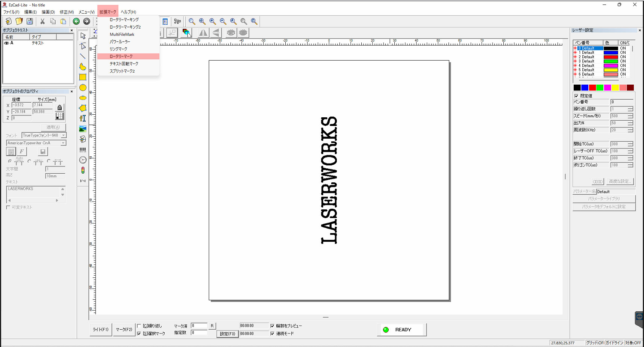Select the ellipse drawing tool
The width and height of the screenshot is (644, 347).
click(x=83, y=98)
